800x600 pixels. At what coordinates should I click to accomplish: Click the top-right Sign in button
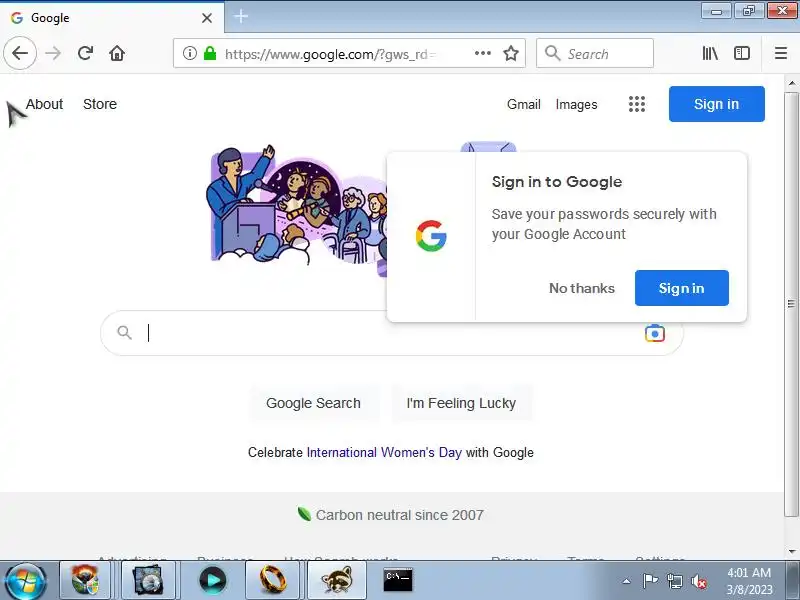pyautogui.click(x=716, y=104)
